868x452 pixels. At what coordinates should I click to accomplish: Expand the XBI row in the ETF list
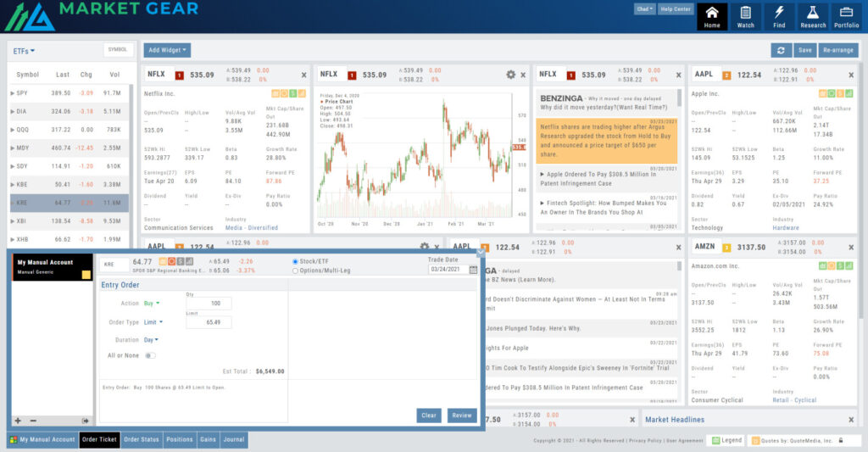point(13,221)
